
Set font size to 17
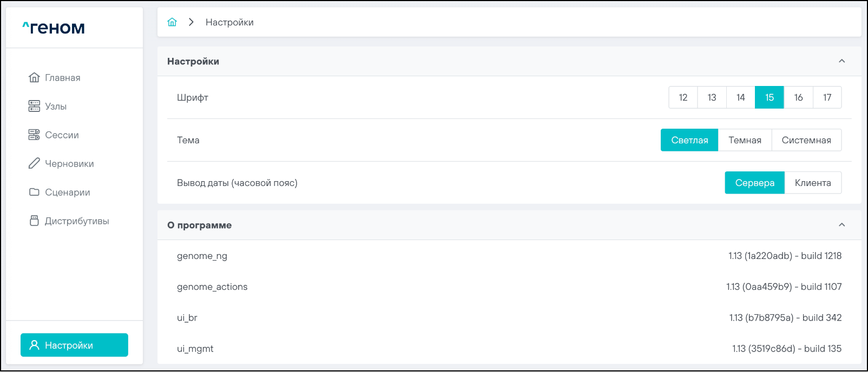(827, 97)
